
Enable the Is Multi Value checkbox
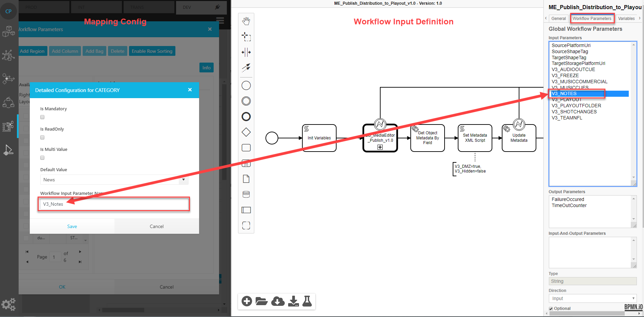(42, 158)
